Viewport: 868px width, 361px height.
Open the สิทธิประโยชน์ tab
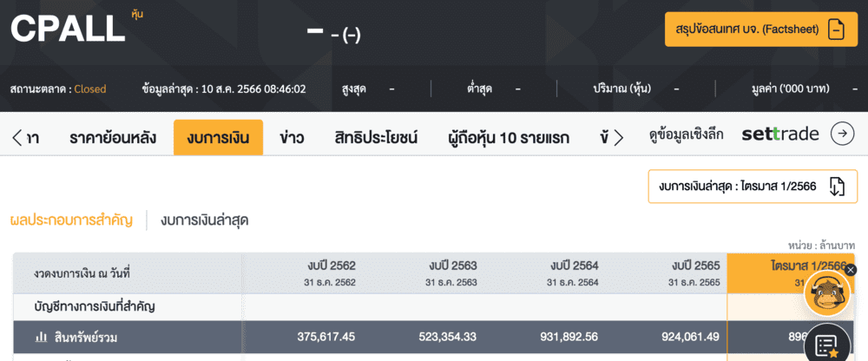tap(376, 137)
